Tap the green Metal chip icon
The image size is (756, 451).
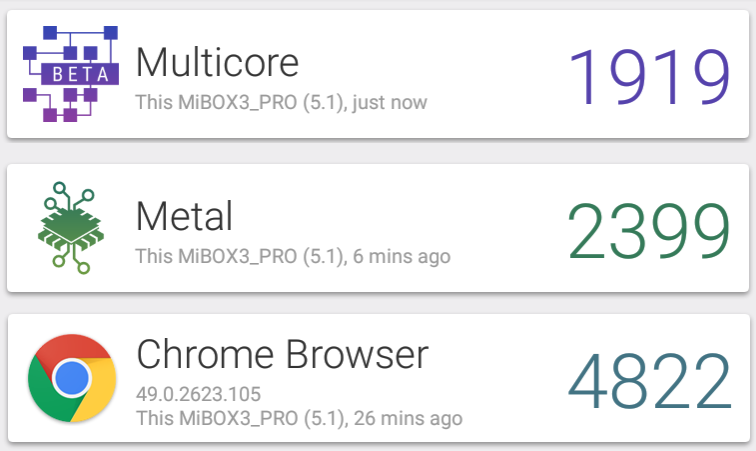(71, 228)
